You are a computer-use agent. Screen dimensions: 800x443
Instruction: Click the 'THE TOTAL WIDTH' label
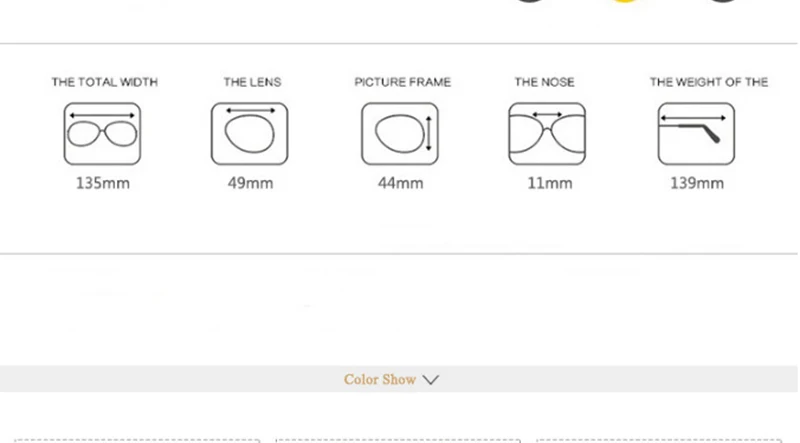click(105, 82)
